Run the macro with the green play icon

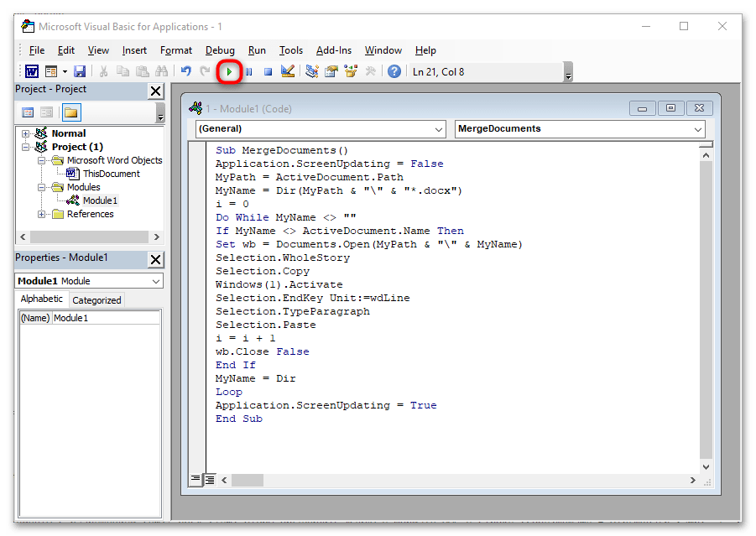230,72
